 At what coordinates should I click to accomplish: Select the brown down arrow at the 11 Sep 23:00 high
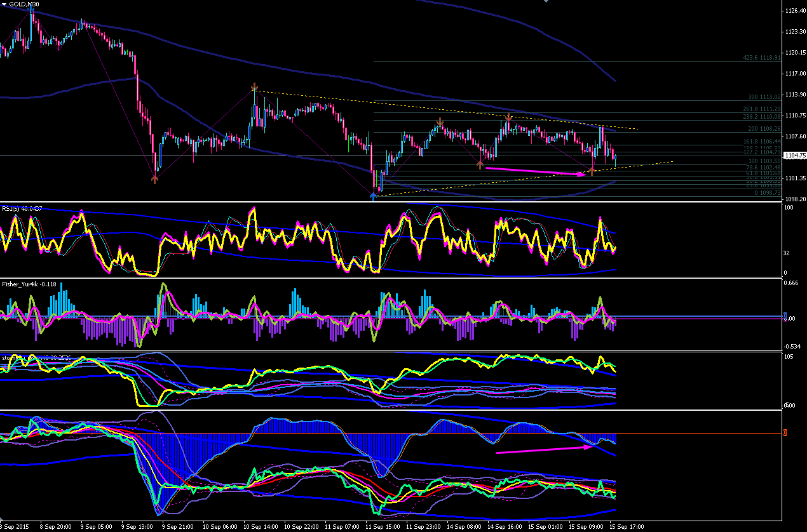440,121
